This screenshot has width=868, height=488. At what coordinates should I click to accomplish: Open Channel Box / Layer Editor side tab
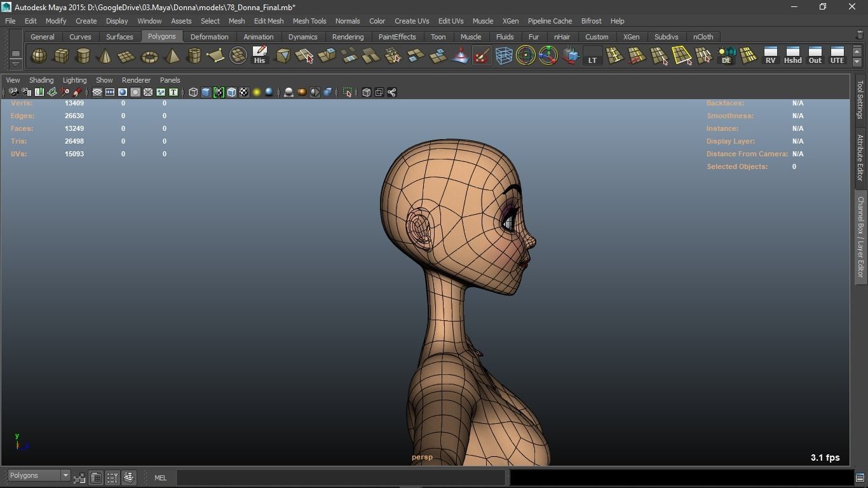(x=860, y=237)
